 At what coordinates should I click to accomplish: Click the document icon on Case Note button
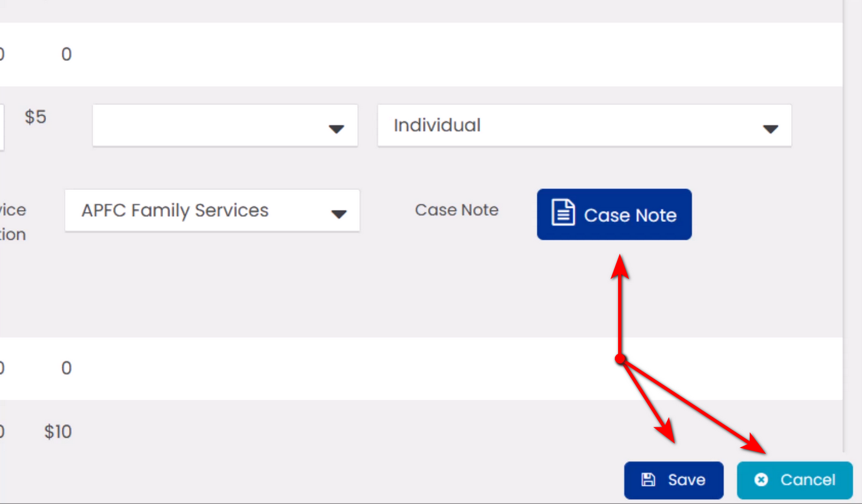[562, 213]
